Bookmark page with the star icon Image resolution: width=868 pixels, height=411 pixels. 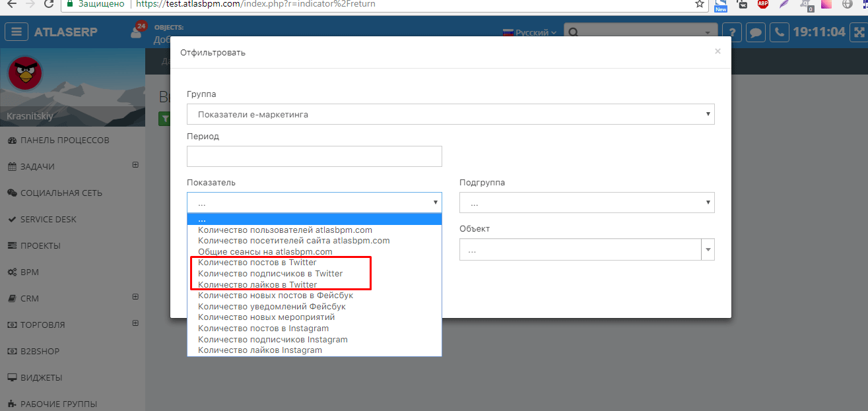[x=700, y=4]
